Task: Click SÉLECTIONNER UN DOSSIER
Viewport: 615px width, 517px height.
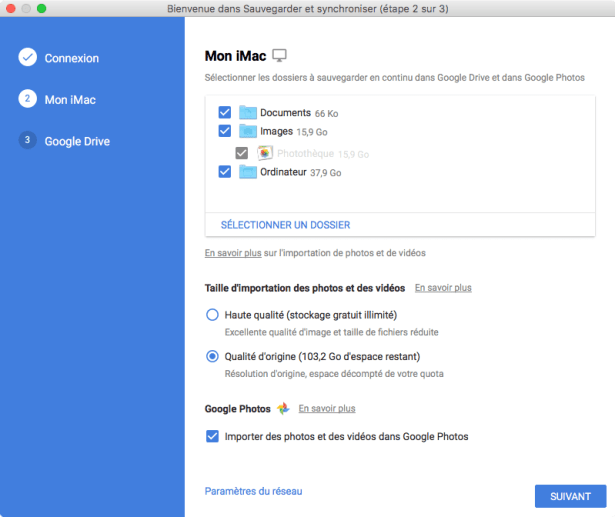Action: (285, 225)
